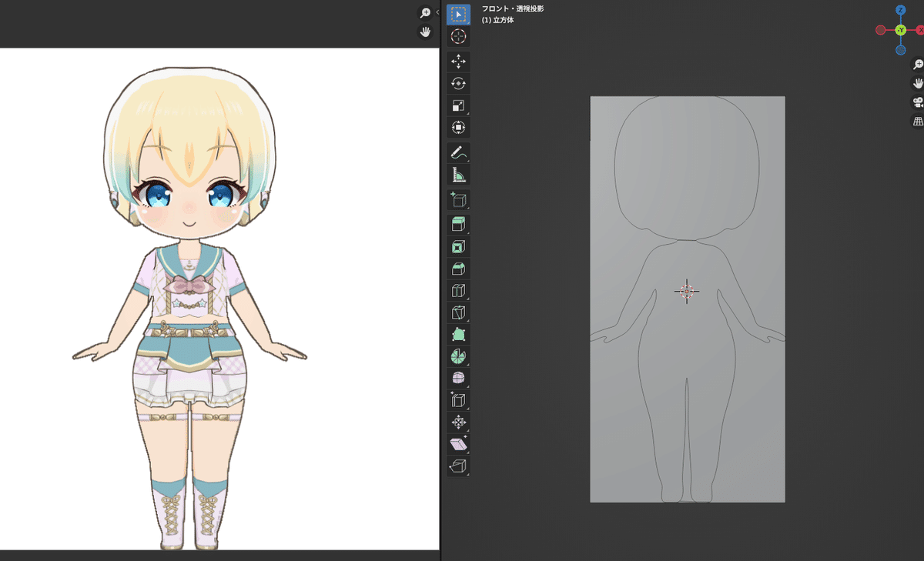Image resolution: width=924 pixels, height=561 pixels.
Task: Choose the Bevel tool
Action: [458, 269]
